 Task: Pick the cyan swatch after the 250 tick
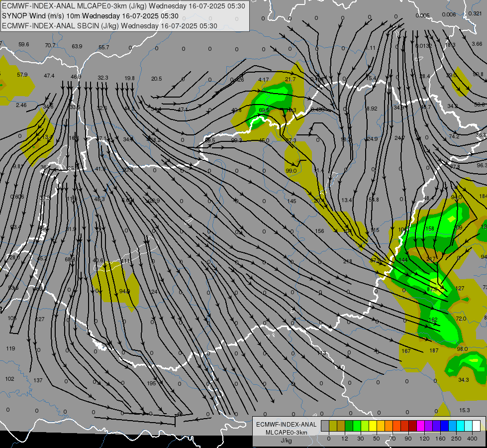pyautogui.click(x=460, y=426)
